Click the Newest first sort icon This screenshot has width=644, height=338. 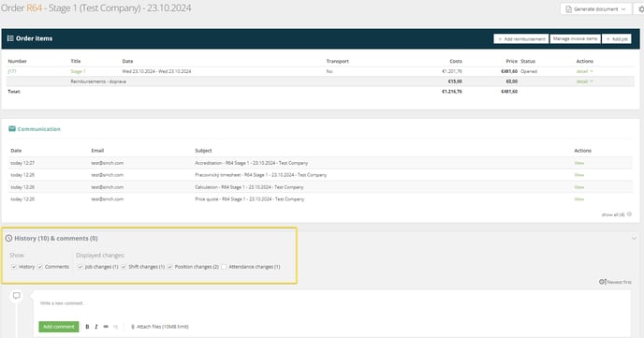[602, 282]
